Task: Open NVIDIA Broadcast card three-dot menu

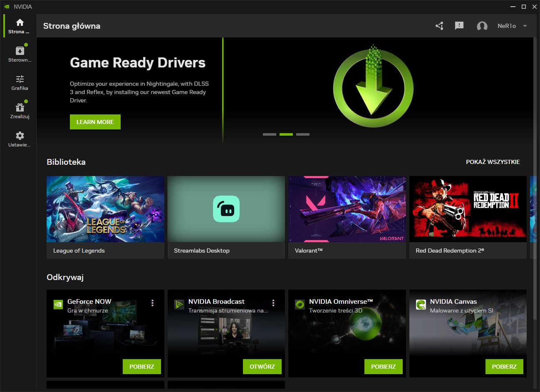Action: [273, 303]
